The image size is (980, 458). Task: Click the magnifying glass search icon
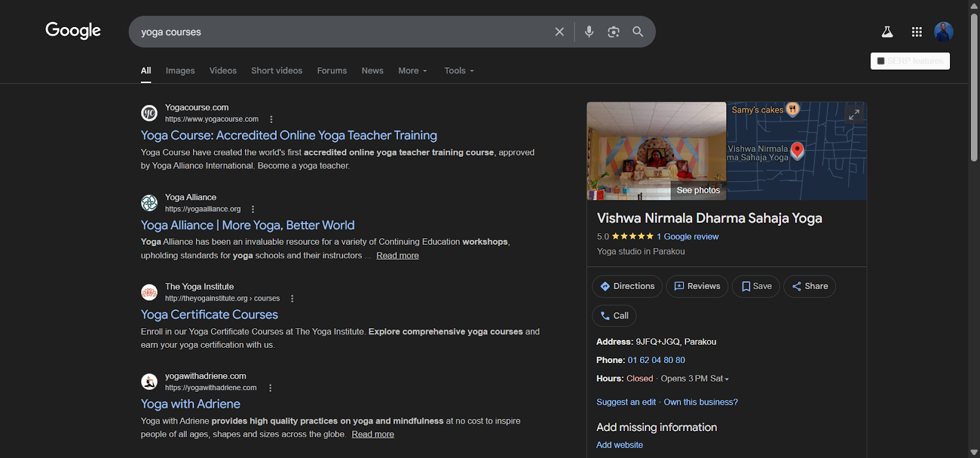pos(638,32)
